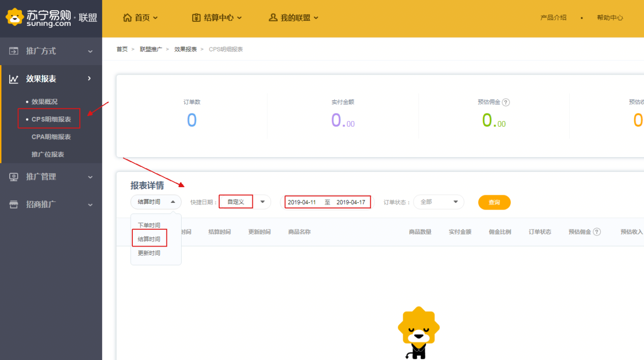This screenshot has width=644, height=360.
Task: Click the 更新时间 column header
Action: [x=259, y=232]
